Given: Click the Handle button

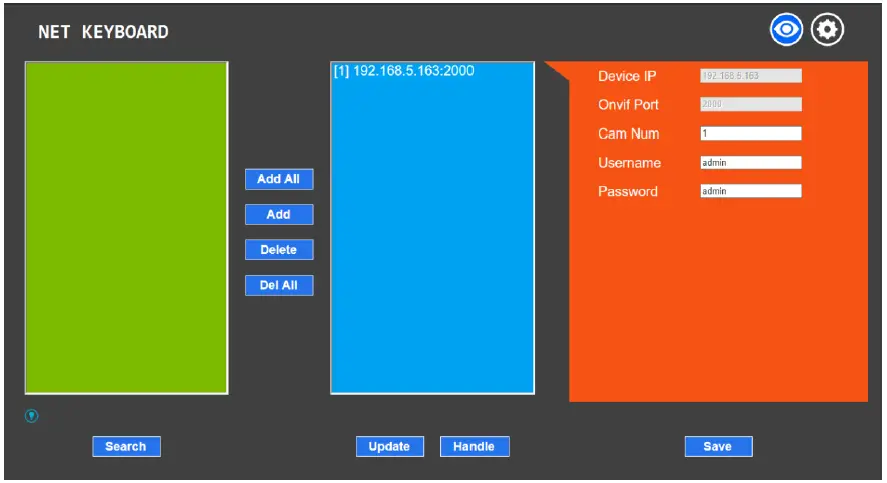Looking at the screenshot, I should [475, 446].
